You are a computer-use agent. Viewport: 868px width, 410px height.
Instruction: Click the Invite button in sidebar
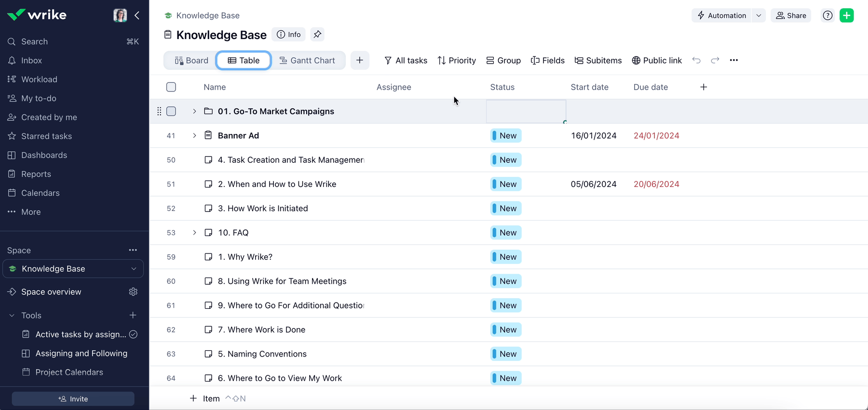point(73,399)
